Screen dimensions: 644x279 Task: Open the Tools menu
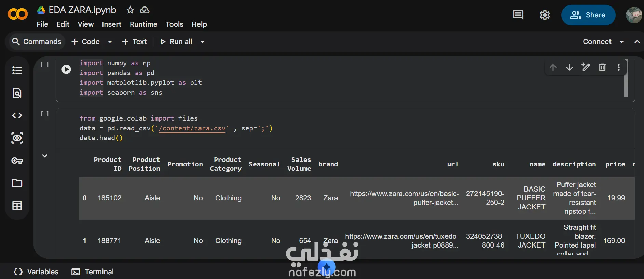coord(175,24)
